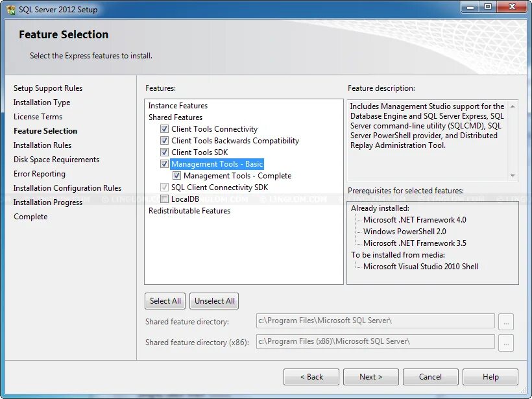Screen dimensions: 532x399
Task: Click the Installation Progress step
Action: (x=48, y=202)
